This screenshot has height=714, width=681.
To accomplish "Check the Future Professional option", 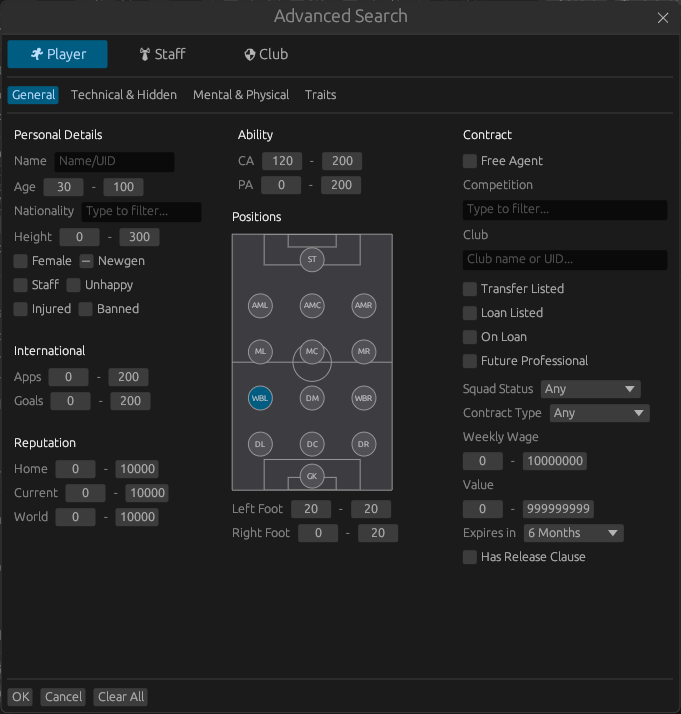I will (x=470, y=361).
